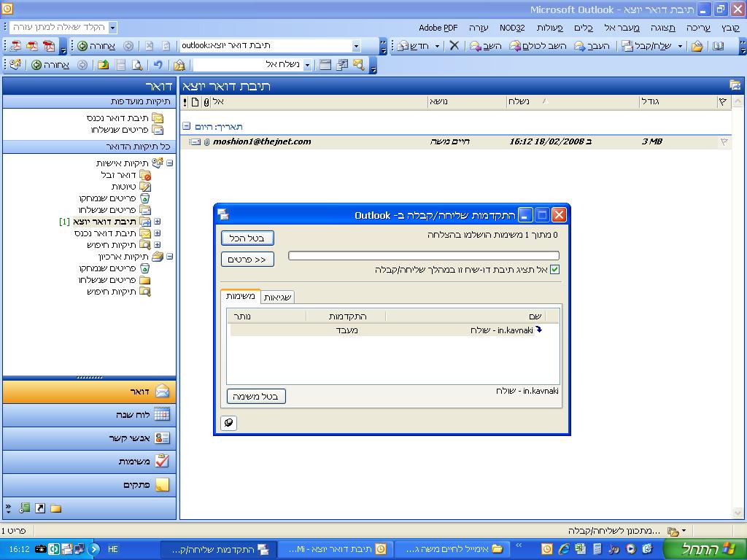The height and width of the screenshot is (560, 747).
Task: Open the Calendar (לוח שנה) pane
Action: coord(89,415)
